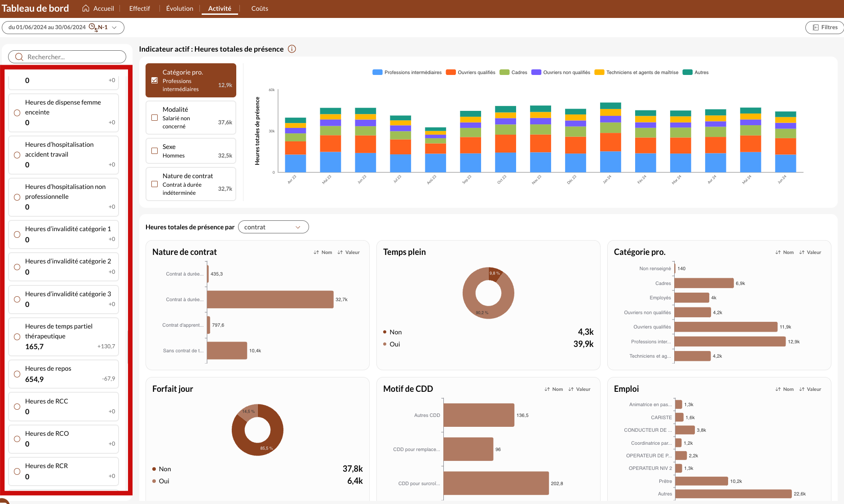Click the Oui legend under Temps plein

(392, 344)
